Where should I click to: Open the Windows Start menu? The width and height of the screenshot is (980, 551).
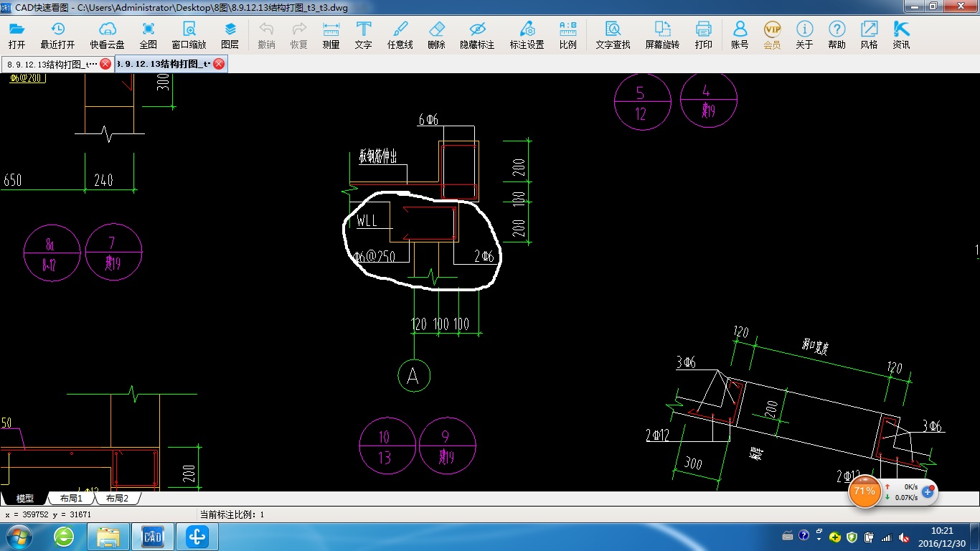pos(18,536)
